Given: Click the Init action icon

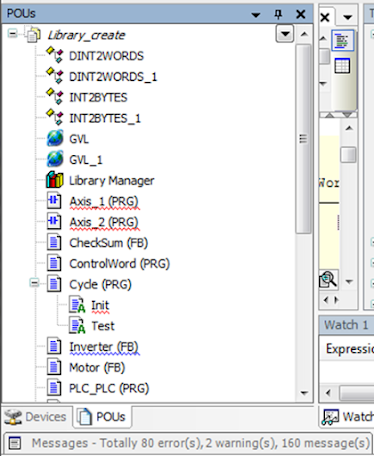Looking at the screenshot, I should pos(77,305).
